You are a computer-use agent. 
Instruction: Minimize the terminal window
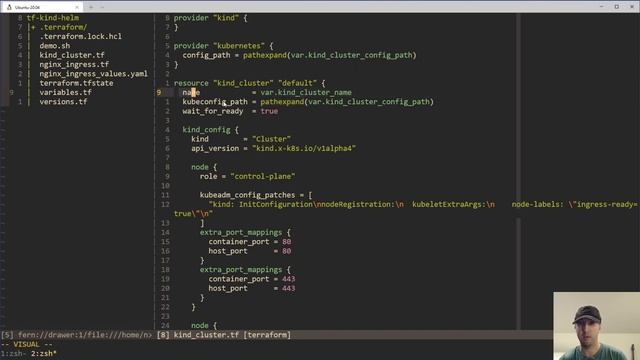(601, 7)
